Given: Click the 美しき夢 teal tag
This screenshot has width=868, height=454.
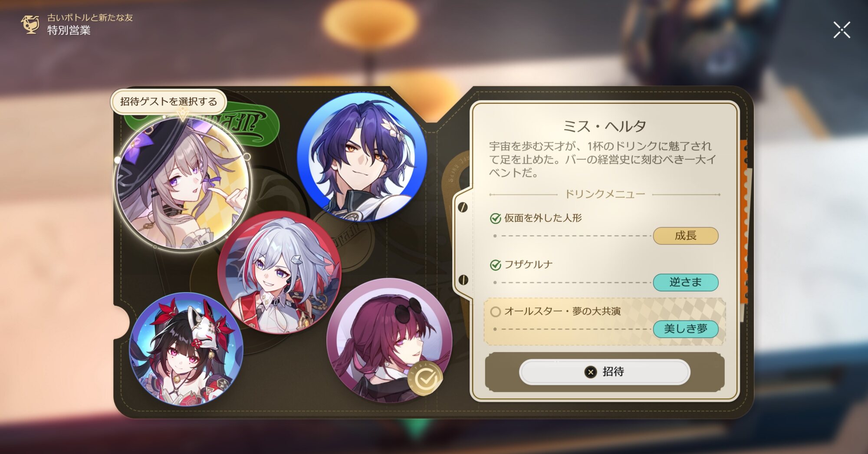Looking at the screenshot, I should tap(686, 329).
